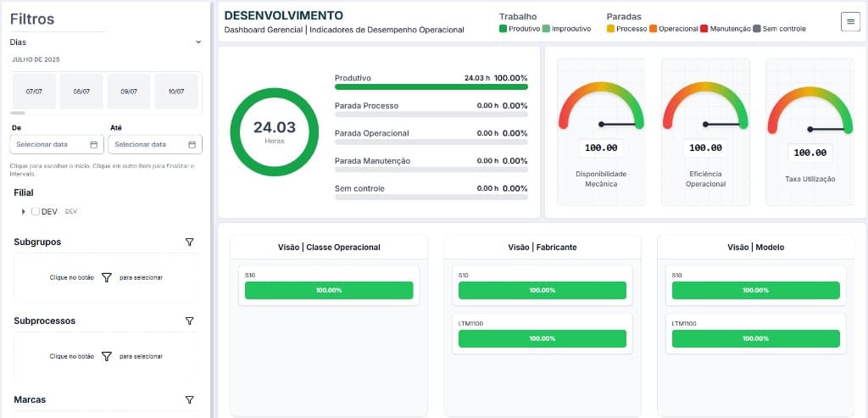Click the Produtivo green legend swatch
Screen dimensions: 868x418
(x=503, y=29)
